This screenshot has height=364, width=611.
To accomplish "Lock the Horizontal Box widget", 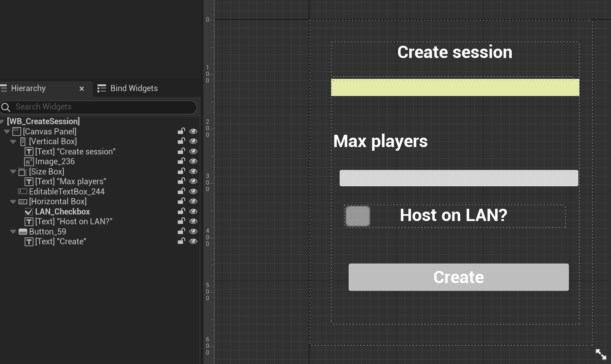I will tap(181, 201).
